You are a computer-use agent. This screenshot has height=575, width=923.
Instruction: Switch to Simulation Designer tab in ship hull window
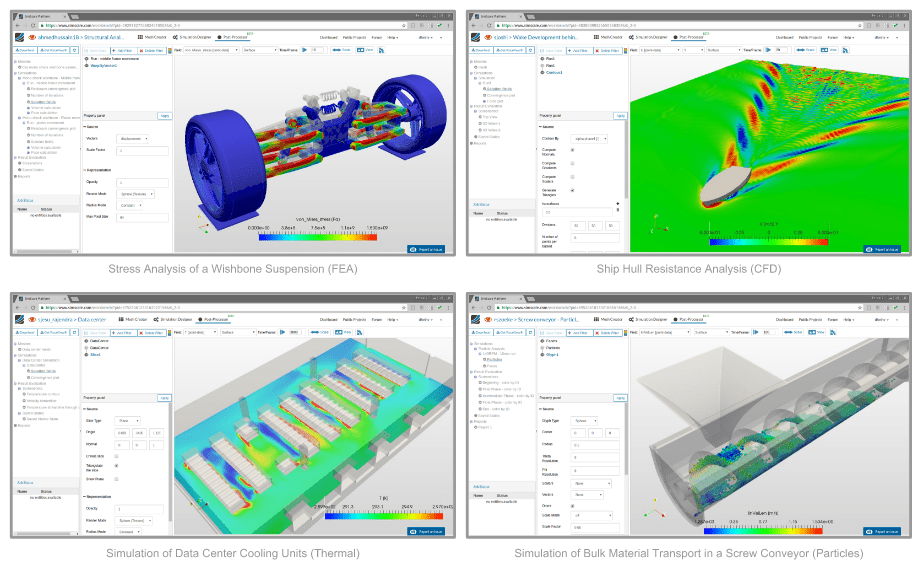click(x=650, y=36)
